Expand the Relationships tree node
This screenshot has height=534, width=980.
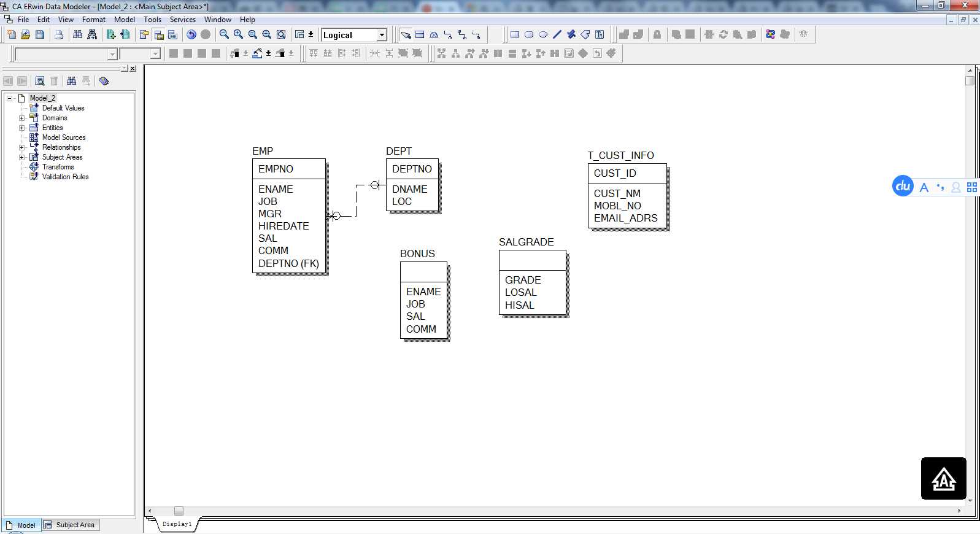[x=21, y=147]
